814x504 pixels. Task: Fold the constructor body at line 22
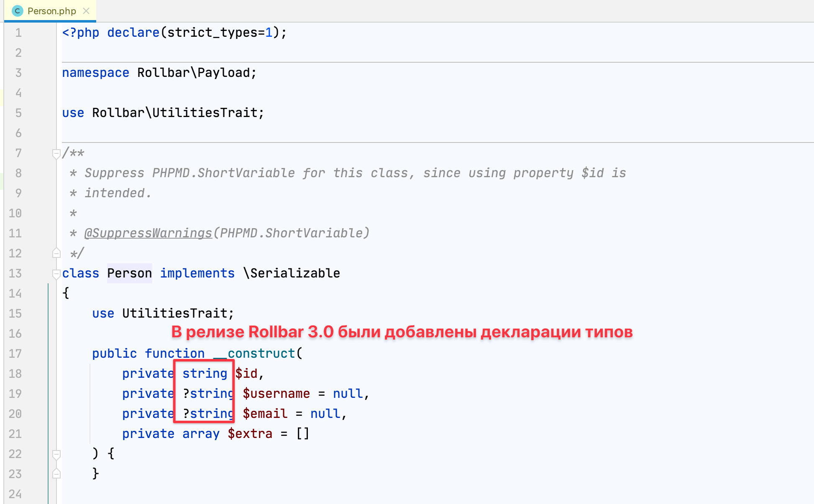tap(56, 454)
